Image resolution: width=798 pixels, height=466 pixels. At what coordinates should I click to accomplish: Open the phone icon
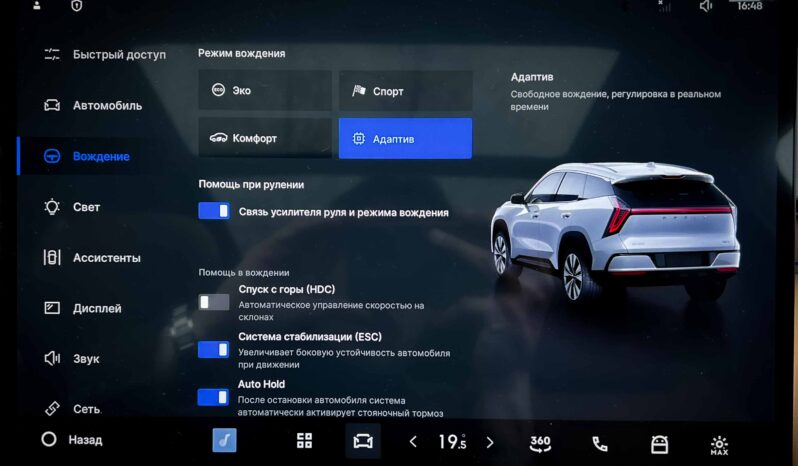600,444
